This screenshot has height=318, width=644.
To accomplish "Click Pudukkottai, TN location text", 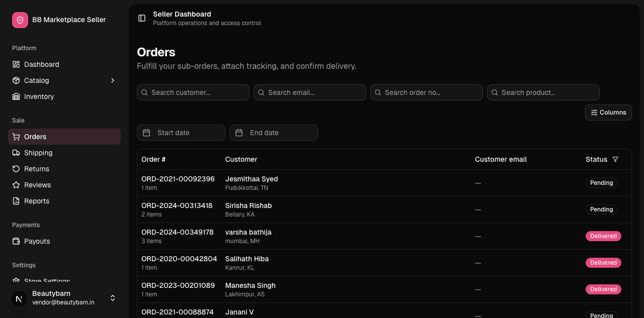I will point(247,188).
